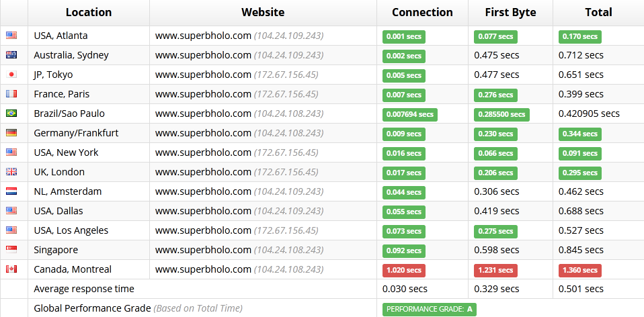Image resolution: width=644 pixels, height=317 pixels.
Task: Click the Canada flag icon
Action: click(11, 269)
